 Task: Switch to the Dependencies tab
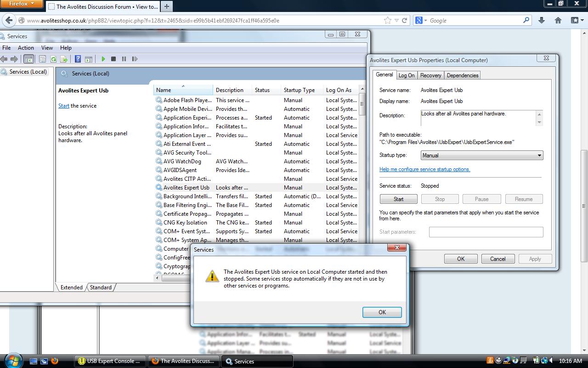point(463,75)
